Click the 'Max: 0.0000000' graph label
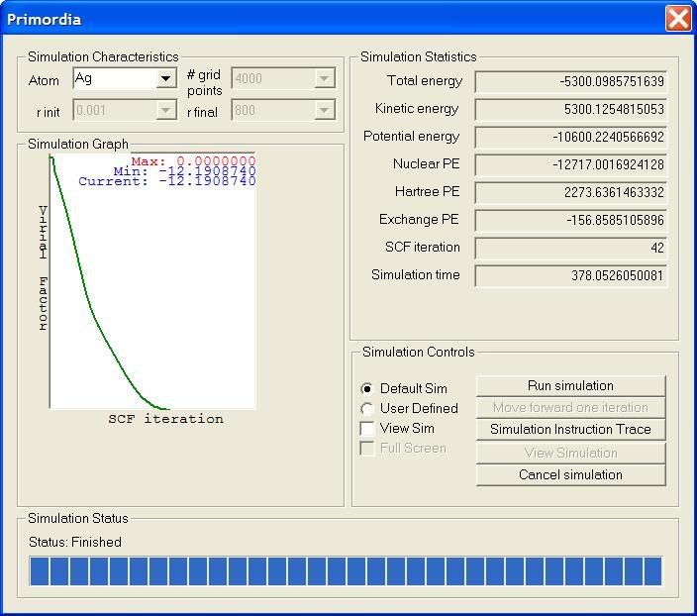Image resolution: width=697 pixels, height=616 pixels. [193, 160]
